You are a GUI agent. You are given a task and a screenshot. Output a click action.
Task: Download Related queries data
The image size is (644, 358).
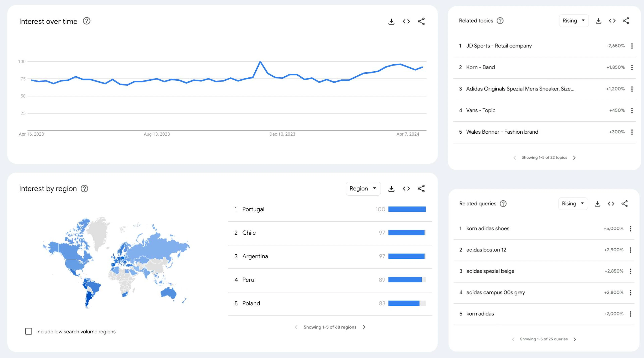tap(597, 204)
